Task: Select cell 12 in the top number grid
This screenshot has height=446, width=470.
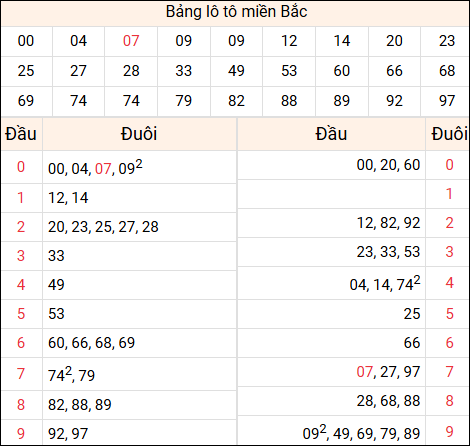Action: (289, 41)
